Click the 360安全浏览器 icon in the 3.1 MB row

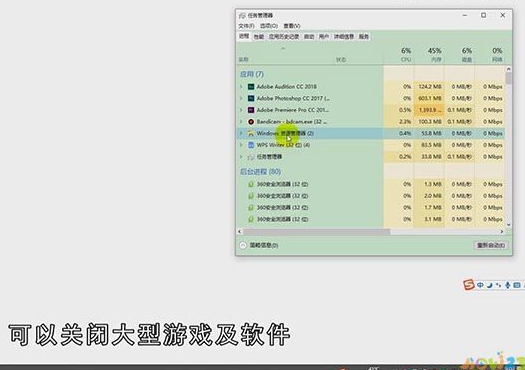251,219
